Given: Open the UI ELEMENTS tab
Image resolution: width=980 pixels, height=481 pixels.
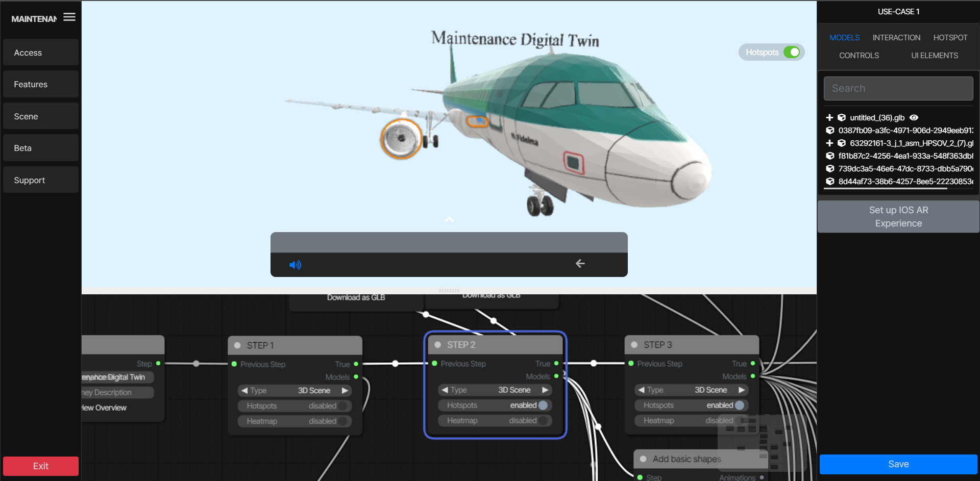Looking at the screenshot, I should point(935,56).
